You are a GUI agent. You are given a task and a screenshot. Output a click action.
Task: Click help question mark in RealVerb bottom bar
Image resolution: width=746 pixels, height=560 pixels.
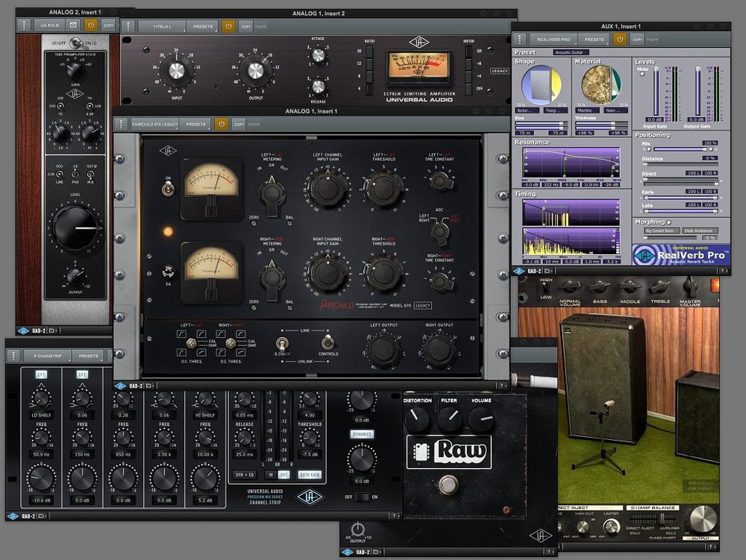tap(724, 271)
